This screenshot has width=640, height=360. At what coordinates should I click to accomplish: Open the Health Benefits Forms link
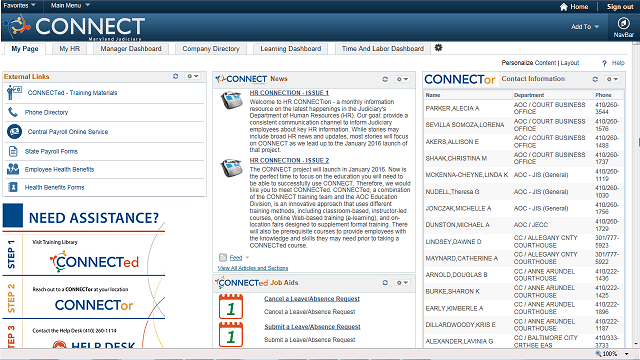point(54,187)
